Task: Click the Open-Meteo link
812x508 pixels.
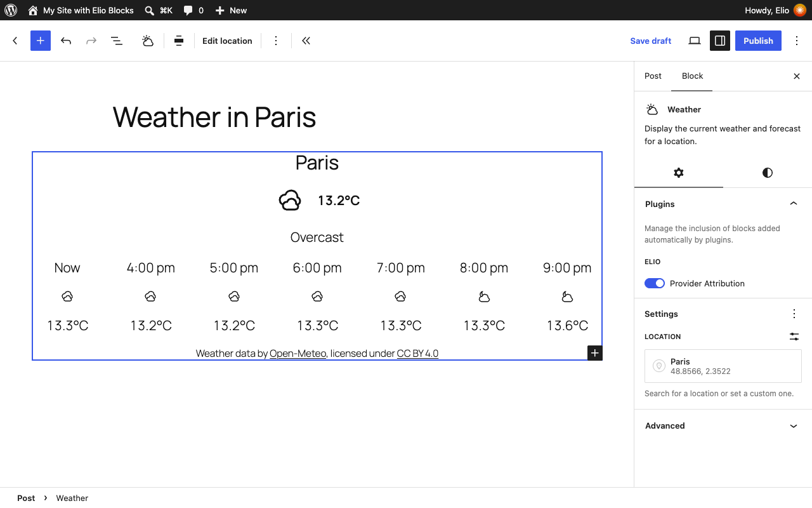Action: click(298, 354)
